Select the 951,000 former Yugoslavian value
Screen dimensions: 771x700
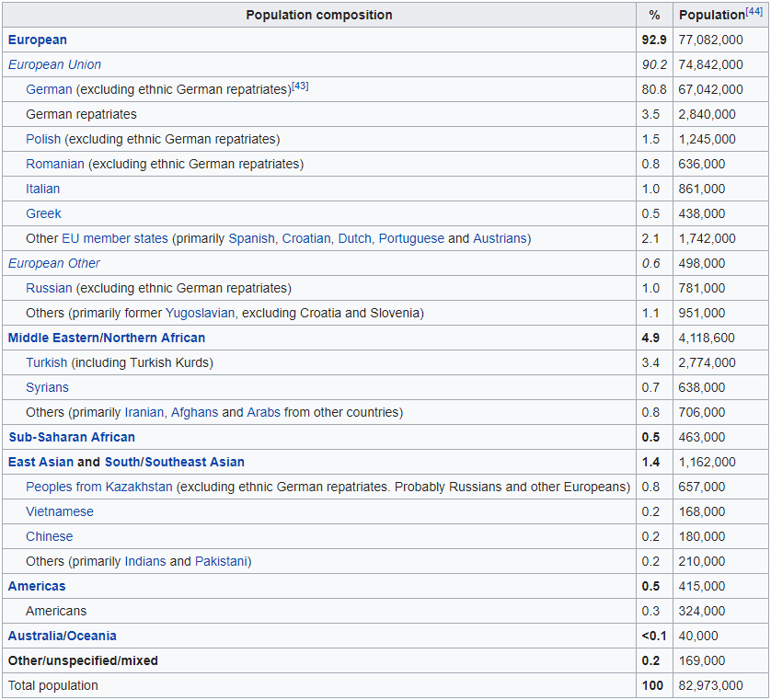[702, 313]
